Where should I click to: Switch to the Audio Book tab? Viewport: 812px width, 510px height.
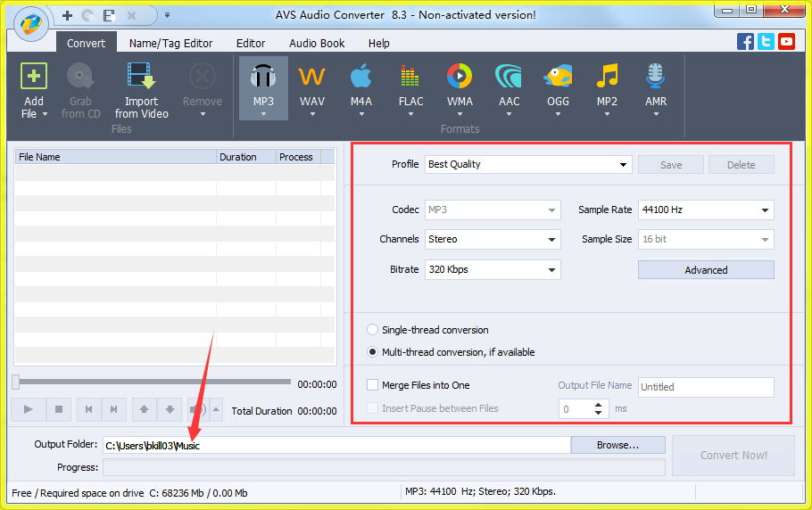click(317, 44)
